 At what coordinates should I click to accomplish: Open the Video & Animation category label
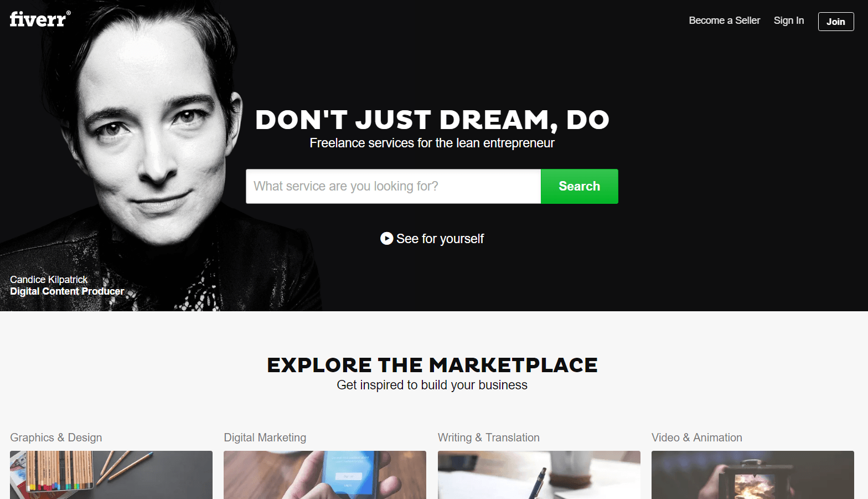696,438
